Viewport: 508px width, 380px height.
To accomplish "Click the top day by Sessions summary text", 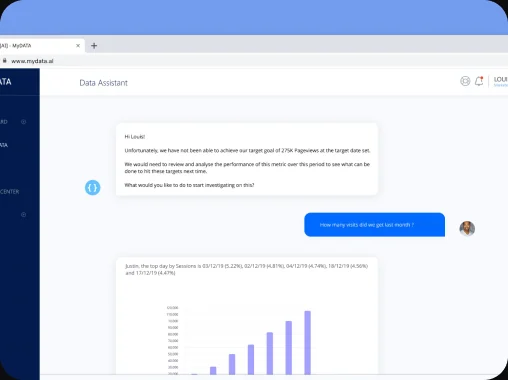I will coord(246,269).
